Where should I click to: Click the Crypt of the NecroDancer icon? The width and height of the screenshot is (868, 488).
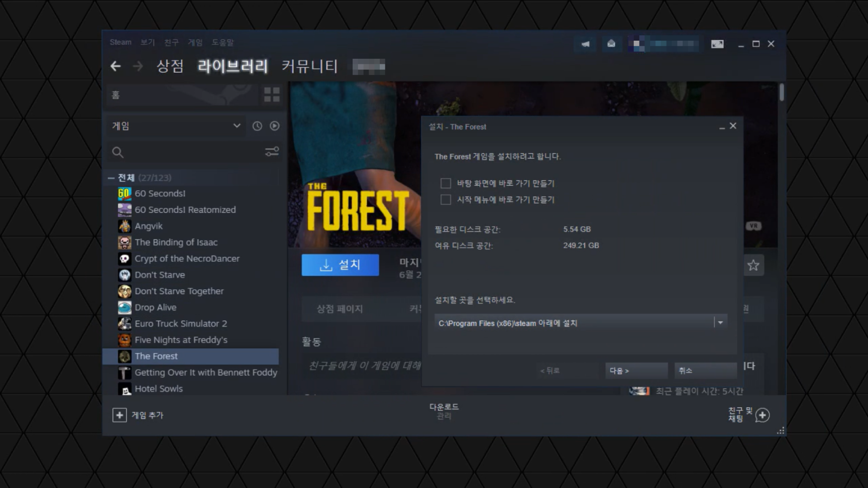pyautogui.click(x=125, y=259)
